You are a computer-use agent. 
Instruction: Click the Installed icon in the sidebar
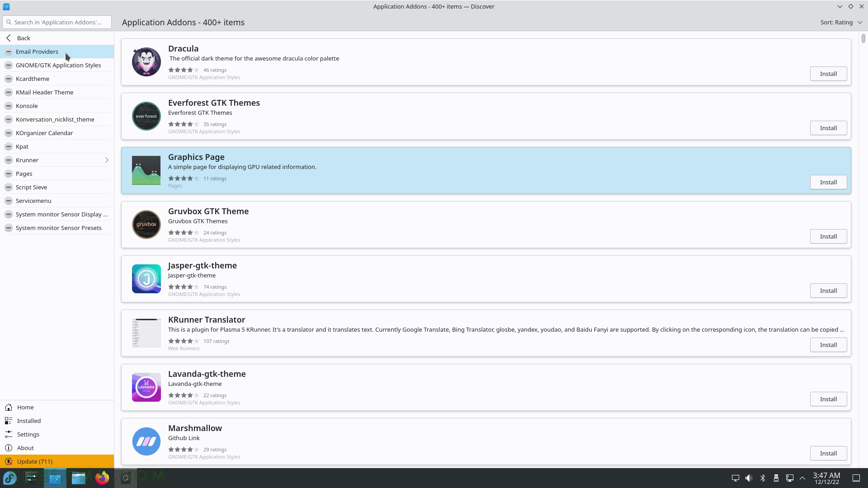pyautogui.click(x=9, y=421)
